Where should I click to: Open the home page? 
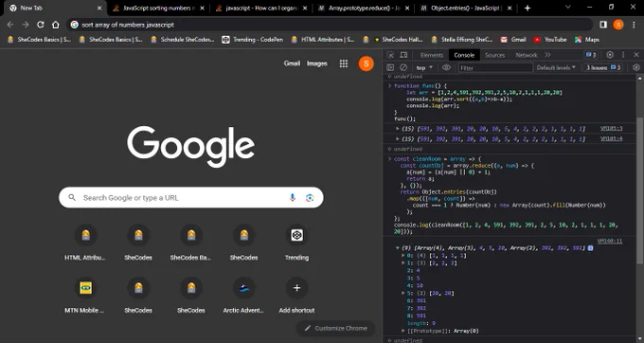(x=56, y=25)
